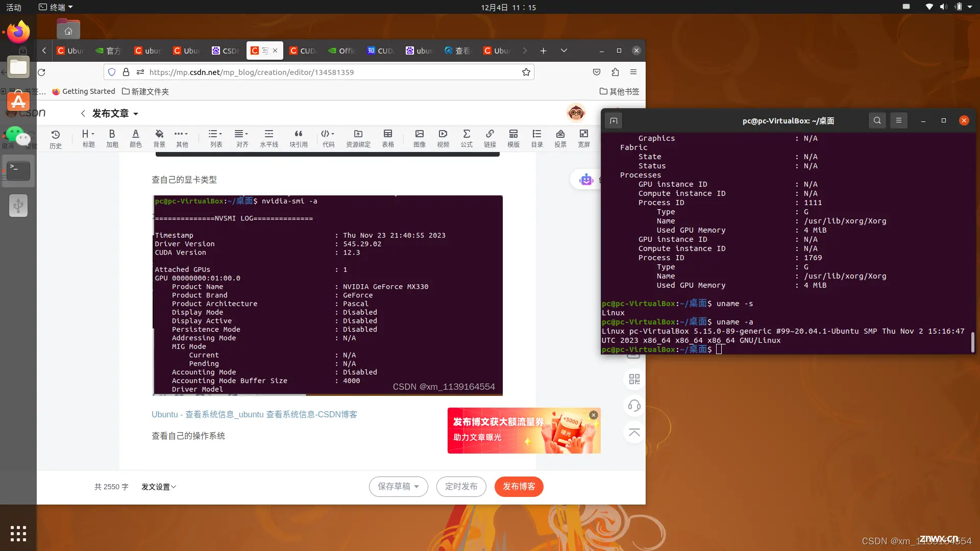Viewport: 980px width, 551px height.
Task: Click the background (背景) highlight tool
Action: click(x=159, y=139)
